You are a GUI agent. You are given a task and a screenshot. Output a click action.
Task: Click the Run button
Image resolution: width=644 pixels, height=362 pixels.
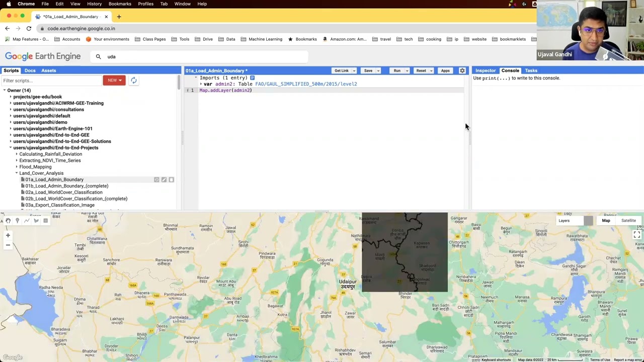click(x=397, y=71)
